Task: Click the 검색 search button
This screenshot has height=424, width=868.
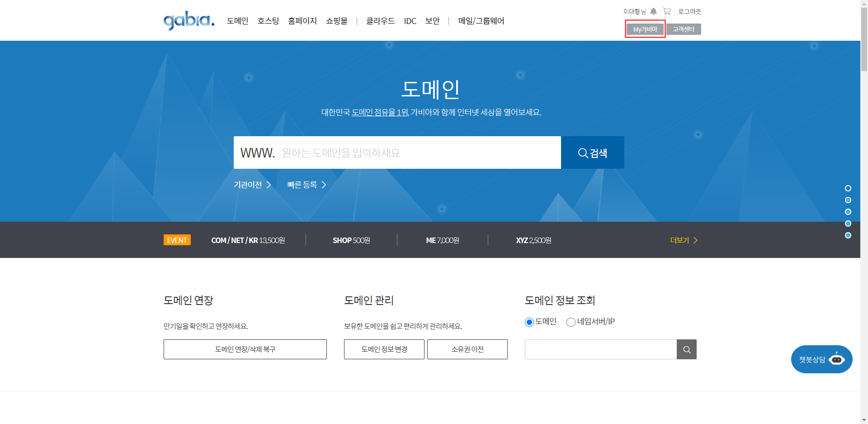Action: click(593, 152)
